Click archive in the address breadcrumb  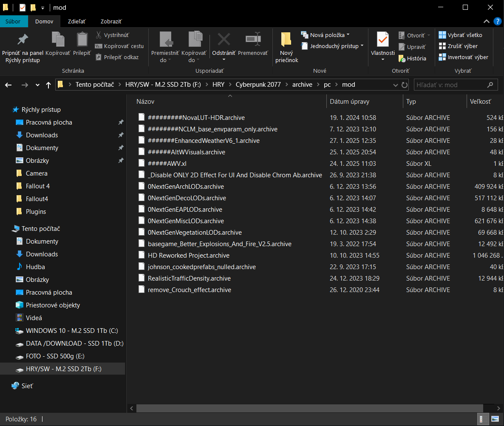(x=302, y=85)
